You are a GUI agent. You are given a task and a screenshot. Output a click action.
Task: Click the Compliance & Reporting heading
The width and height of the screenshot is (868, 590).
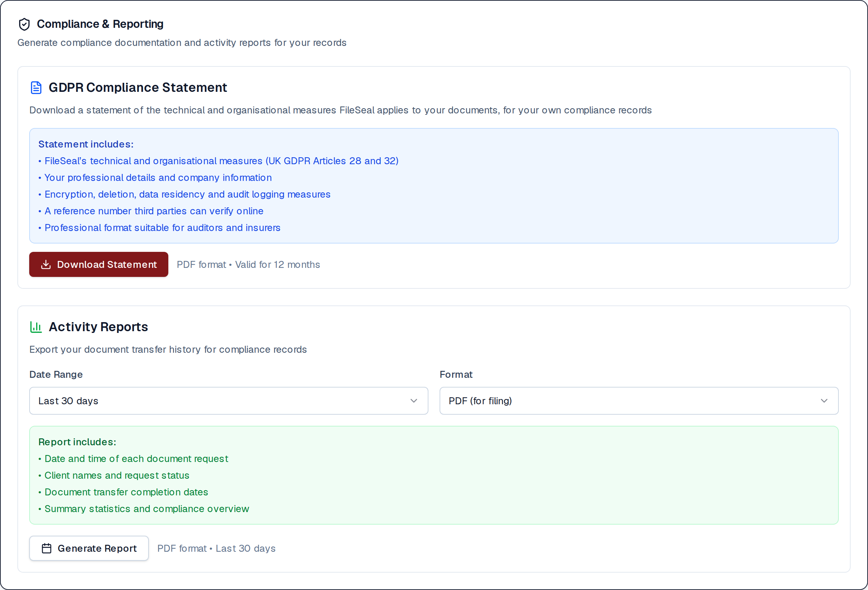100,24
